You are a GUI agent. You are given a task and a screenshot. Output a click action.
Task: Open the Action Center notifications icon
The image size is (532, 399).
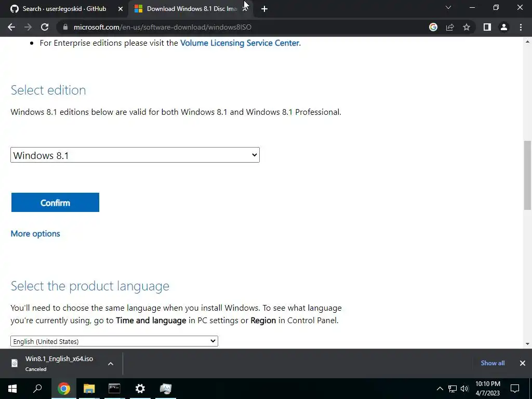(515, 389)
